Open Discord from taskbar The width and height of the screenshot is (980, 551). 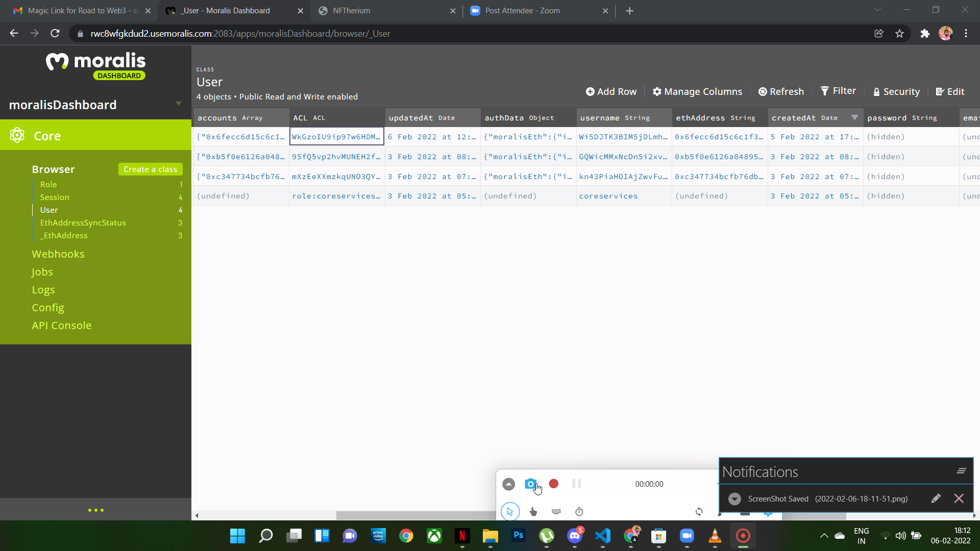(x=575, y=536)
